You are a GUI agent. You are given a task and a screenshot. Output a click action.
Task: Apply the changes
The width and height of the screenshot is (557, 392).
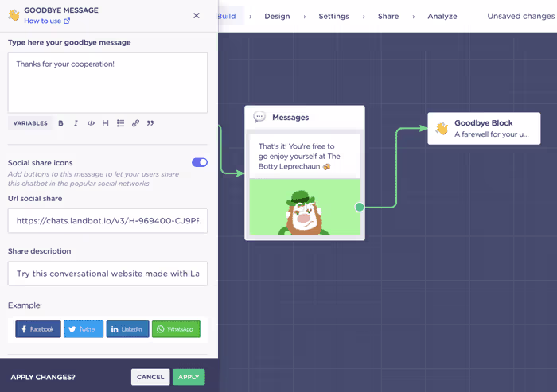point(189,377)
